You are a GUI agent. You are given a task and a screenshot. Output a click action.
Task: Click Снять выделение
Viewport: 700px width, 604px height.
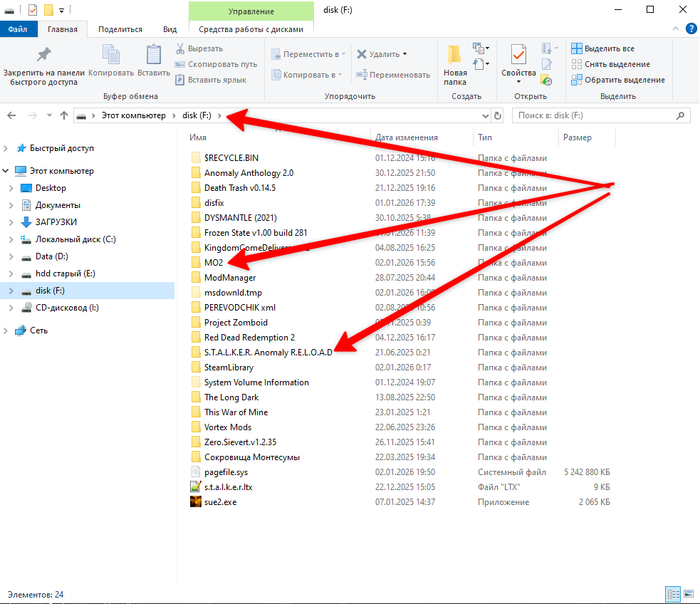click(611, 64)
